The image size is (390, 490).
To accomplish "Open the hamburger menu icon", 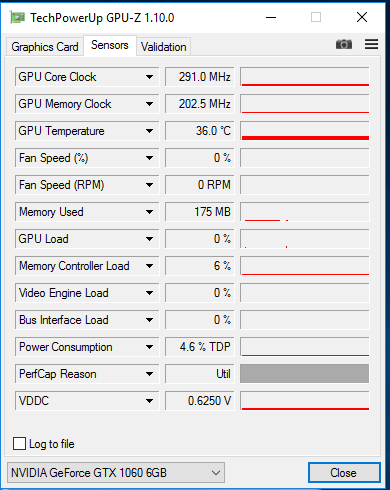I will point(371,44).
